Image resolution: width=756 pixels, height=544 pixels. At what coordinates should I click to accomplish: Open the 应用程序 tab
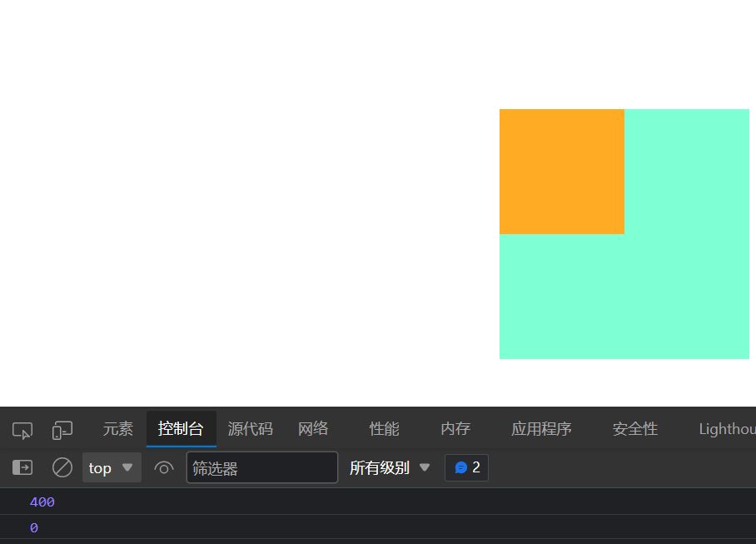coord(541,429)
